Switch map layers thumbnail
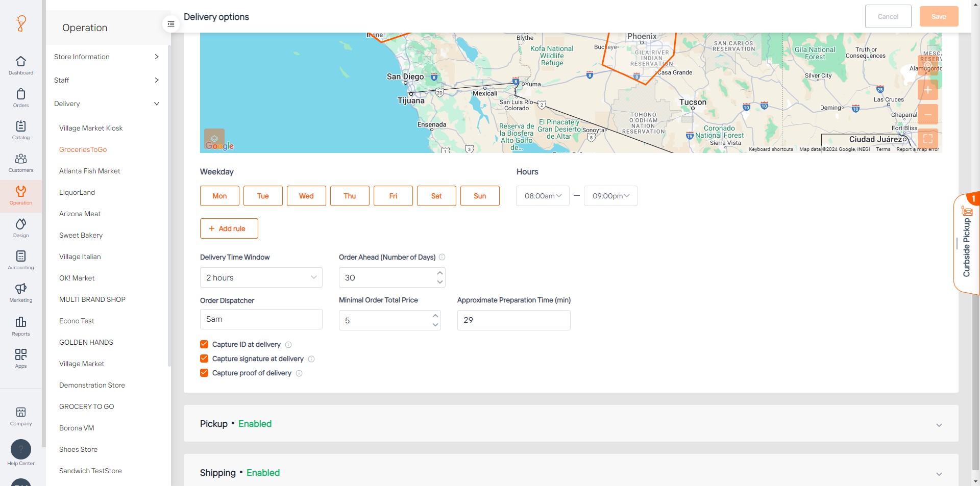The height and width of the screenshot is (486, 980). click(214, 139)
